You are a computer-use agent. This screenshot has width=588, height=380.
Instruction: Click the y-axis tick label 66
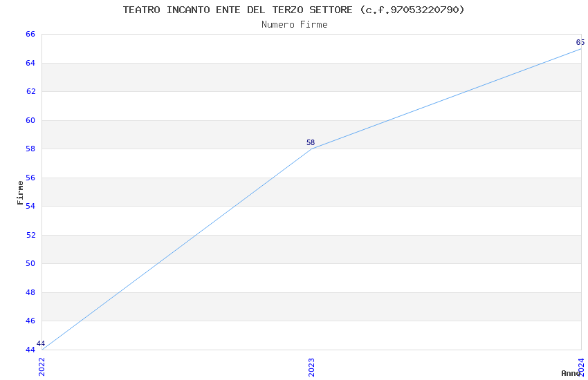(30, 34)
